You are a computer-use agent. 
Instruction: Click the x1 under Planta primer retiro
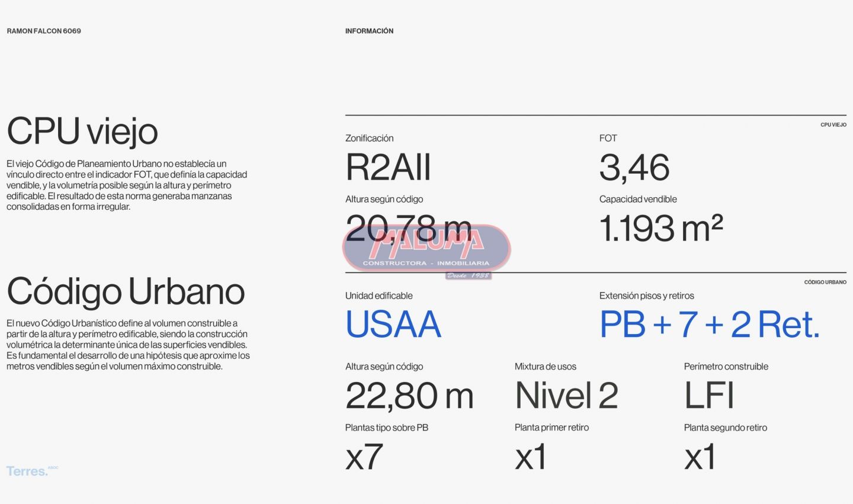[531, 457]
